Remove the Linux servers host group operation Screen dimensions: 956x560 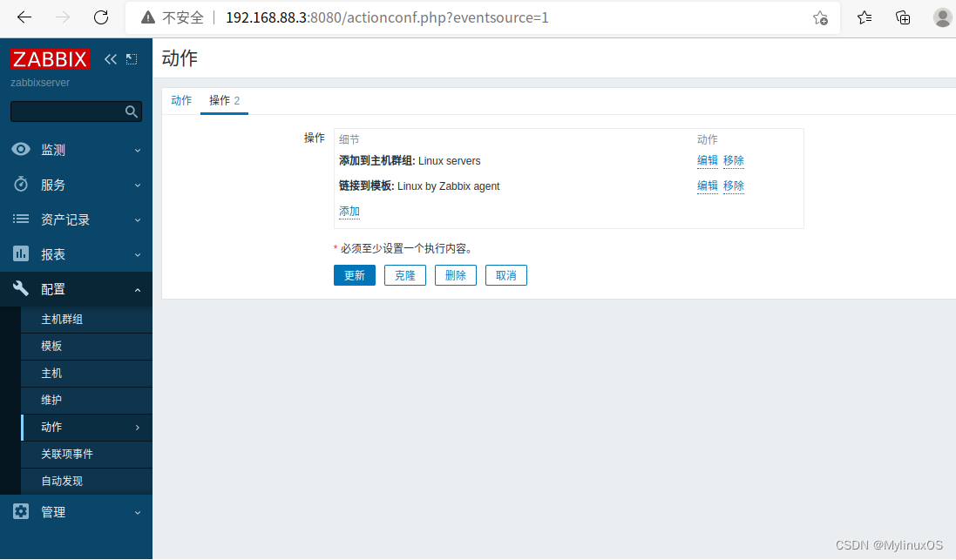tap(734, 160)
